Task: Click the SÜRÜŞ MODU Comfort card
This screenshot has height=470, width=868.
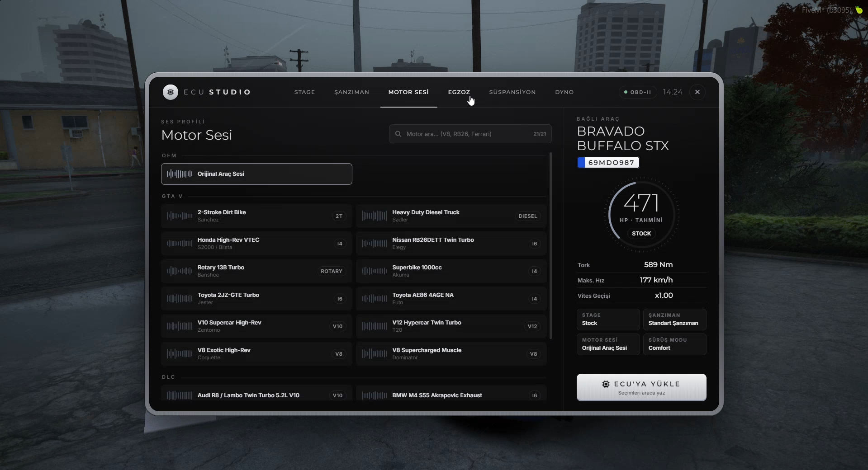Action: coord(674,344)
